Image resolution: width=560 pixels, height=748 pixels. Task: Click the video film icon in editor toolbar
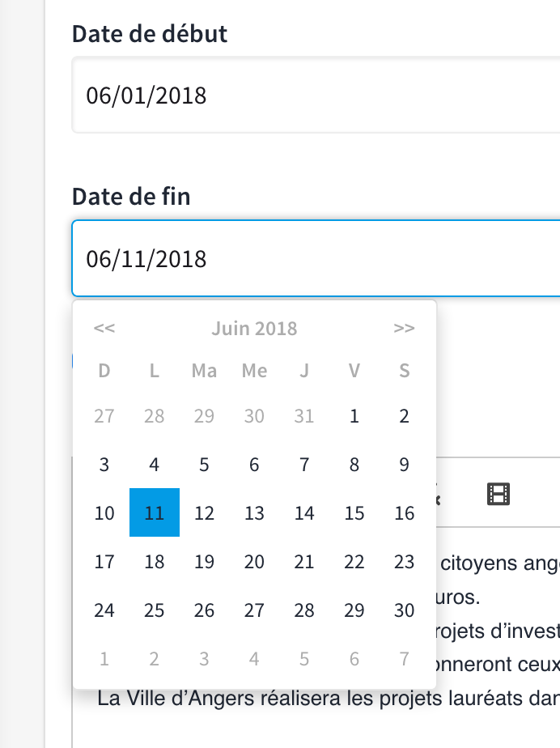499,493
